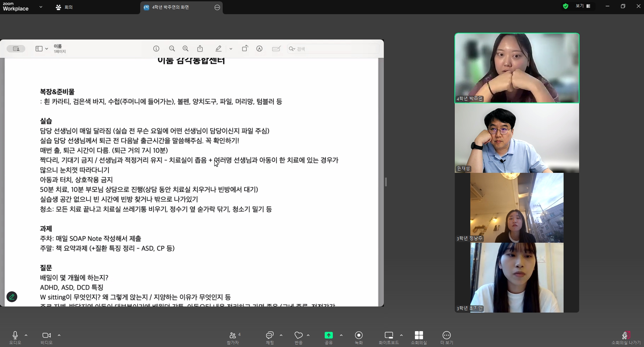Image resolution: width=644 pixels, height=347 pixels.
Task: Expand the video options chevron next to 비디오
Action: pos(59,335)
